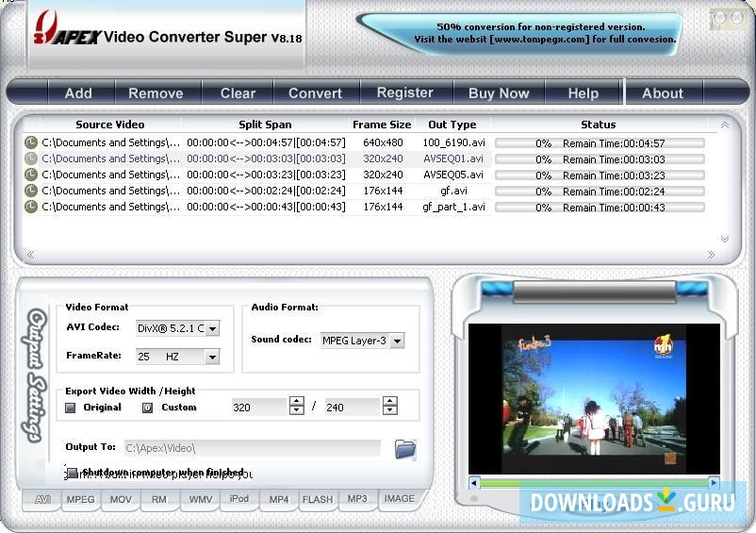The width and height of the screenshot is (756, 533).
Task: Click the window control buttons at top-right
Action: [728, 18]
